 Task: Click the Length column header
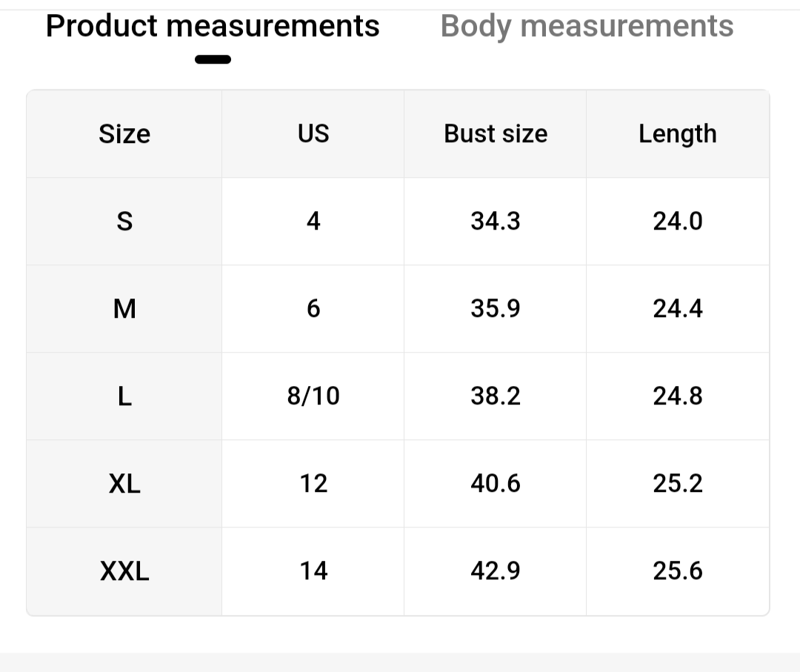678,134
